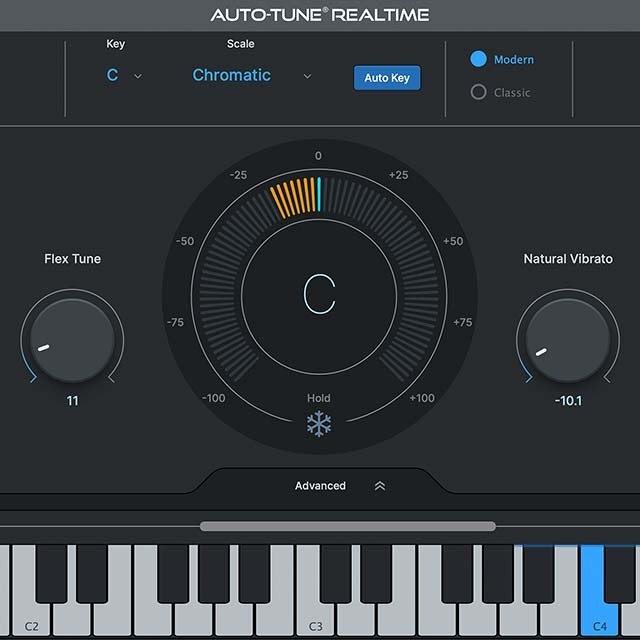Click the keyboard horizontal scrollbar
The height and width of the screenshot is (640, 640).
point(347,526)
